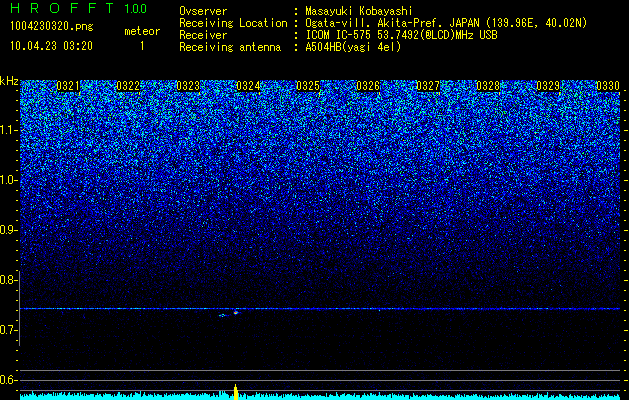Select the filename 1004230320.png

click(x=52, y=27)
